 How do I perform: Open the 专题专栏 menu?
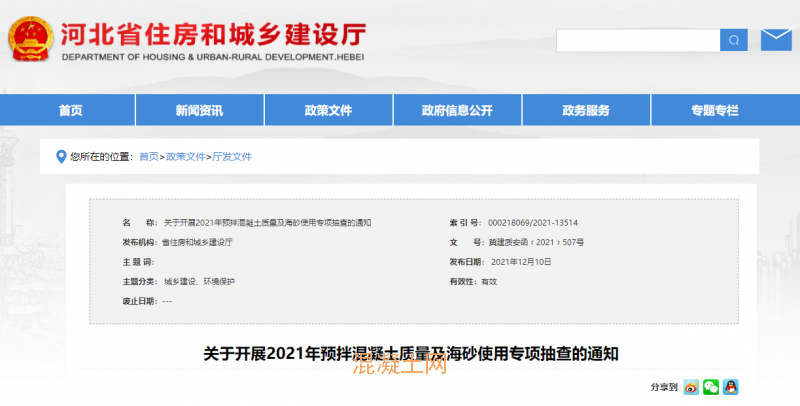coord(714,111)
